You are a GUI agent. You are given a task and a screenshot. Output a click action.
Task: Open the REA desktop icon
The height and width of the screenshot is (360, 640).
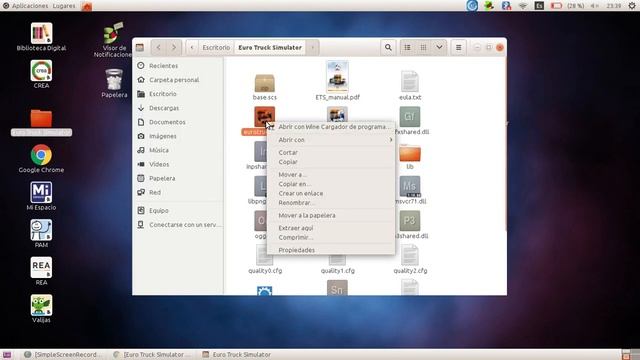click(41, 271)
